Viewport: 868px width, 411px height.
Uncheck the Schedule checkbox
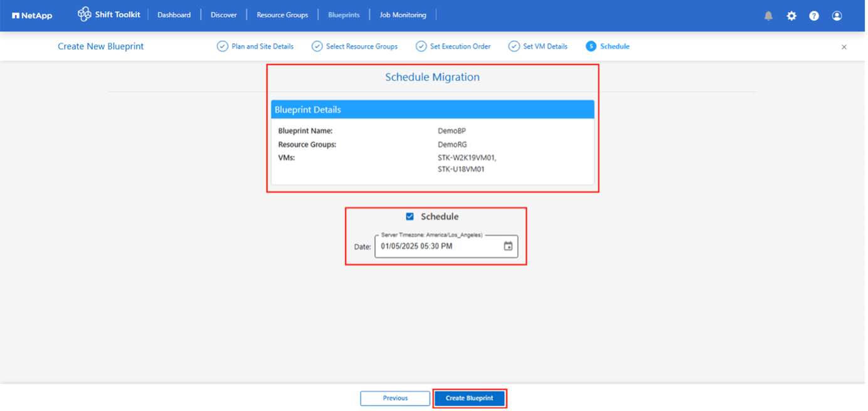click(x=410, y=217)
